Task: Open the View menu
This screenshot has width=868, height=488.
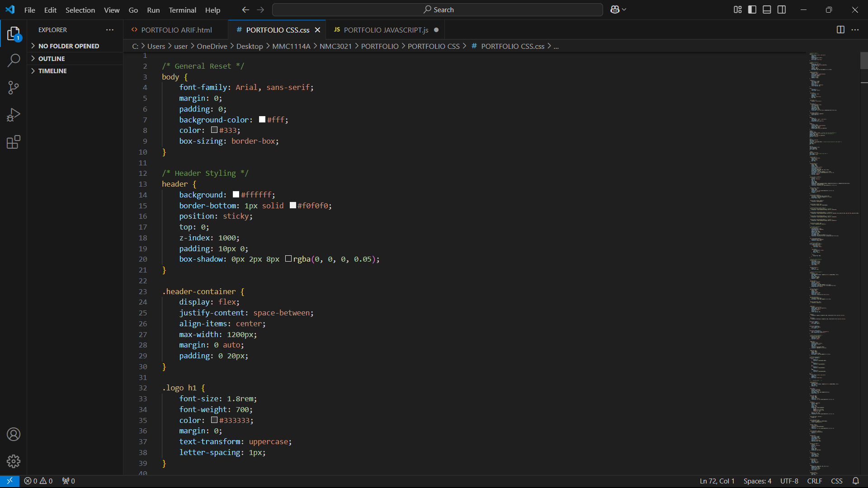Action: (112, 9)
